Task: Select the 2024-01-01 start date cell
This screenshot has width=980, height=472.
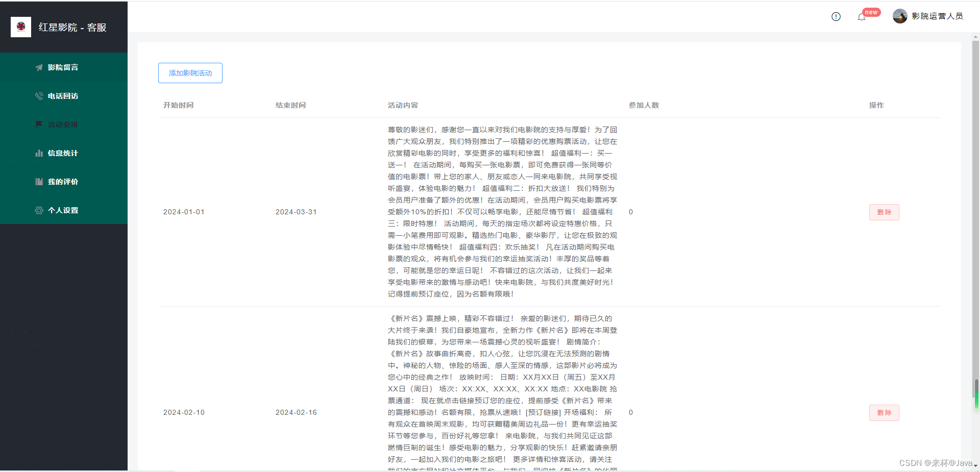Action: 184,212
